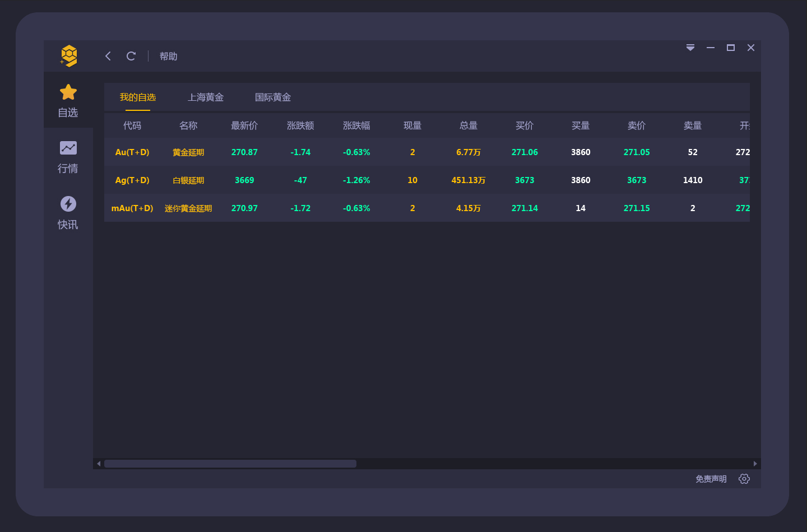Open the title bar dropdown menu icon

[x=690, y=48]
